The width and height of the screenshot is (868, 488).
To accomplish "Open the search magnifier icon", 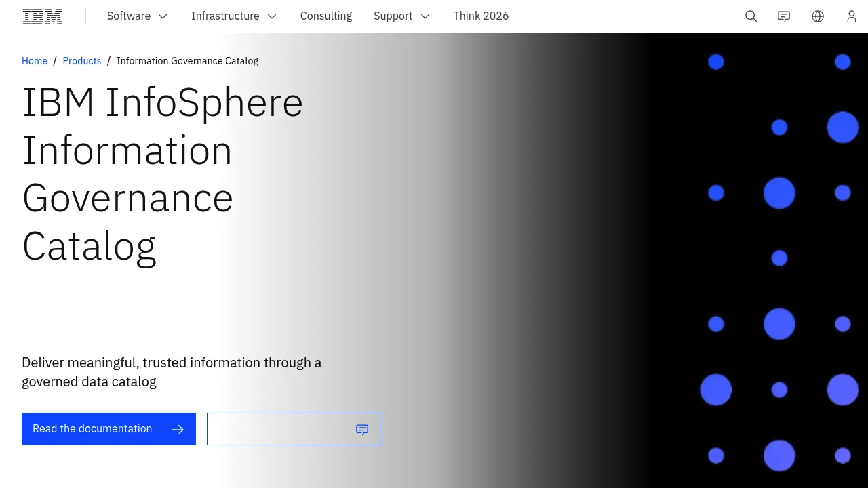I will (x=751, y=16).
